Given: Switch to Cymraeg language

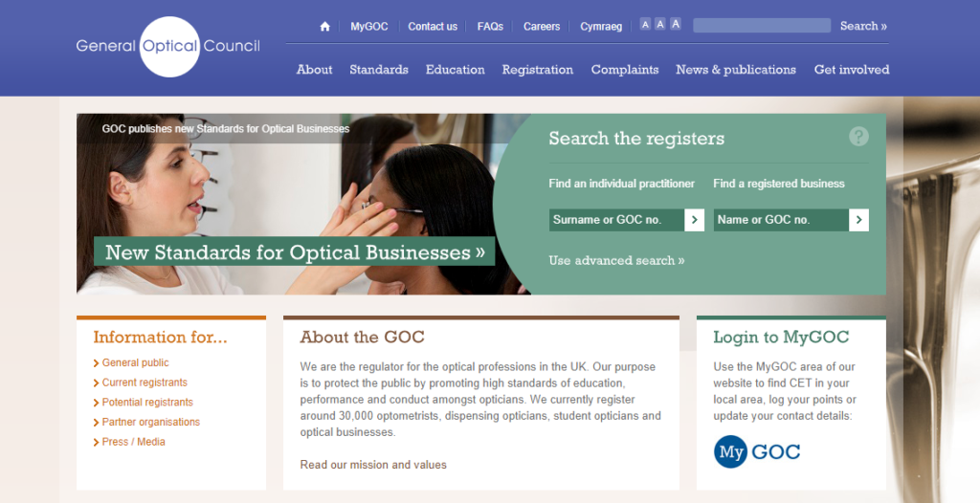Looking at the screenshot, I should [601, 26].
